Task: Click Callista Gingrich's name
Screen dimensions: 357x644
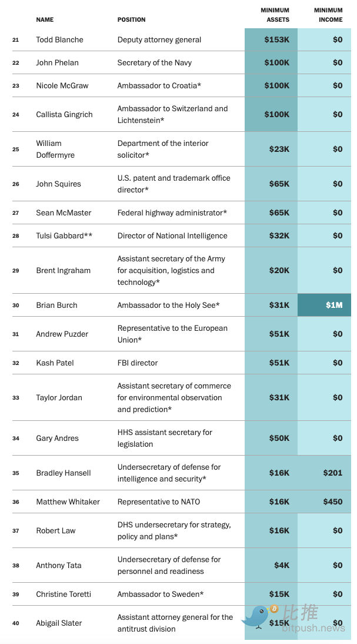Action: tap(64, 115)
